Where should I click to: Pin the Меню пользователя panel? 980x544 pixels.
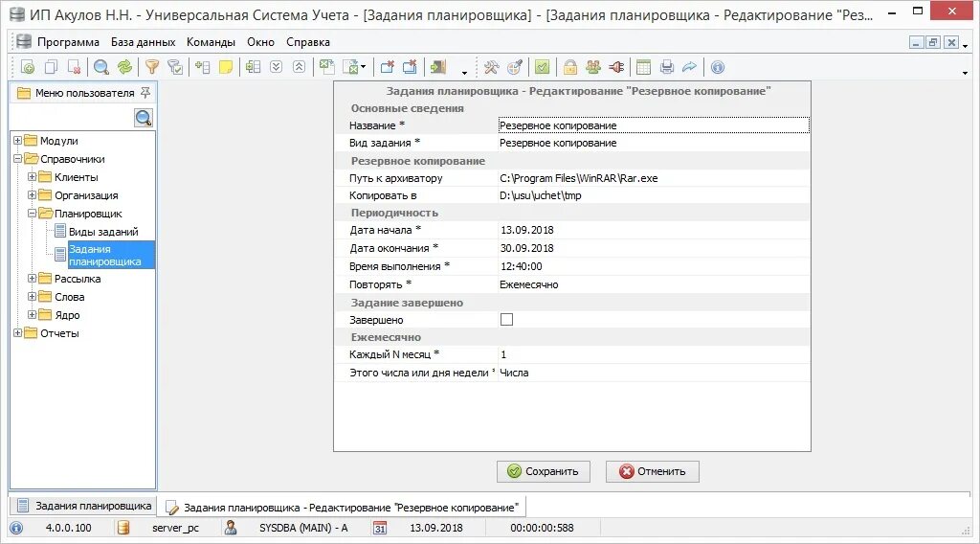tap(145, 93)
